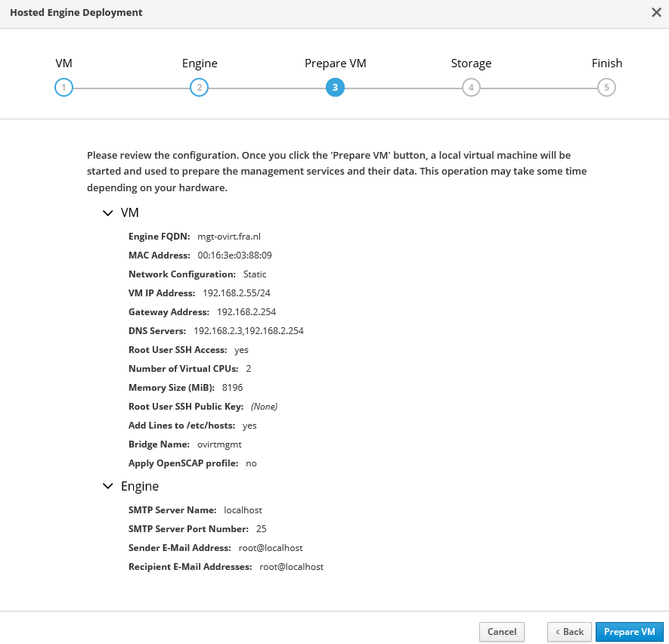Click the MAC address value 00:16:3e:03:88:09
The image size is (669, 644).
234,255
